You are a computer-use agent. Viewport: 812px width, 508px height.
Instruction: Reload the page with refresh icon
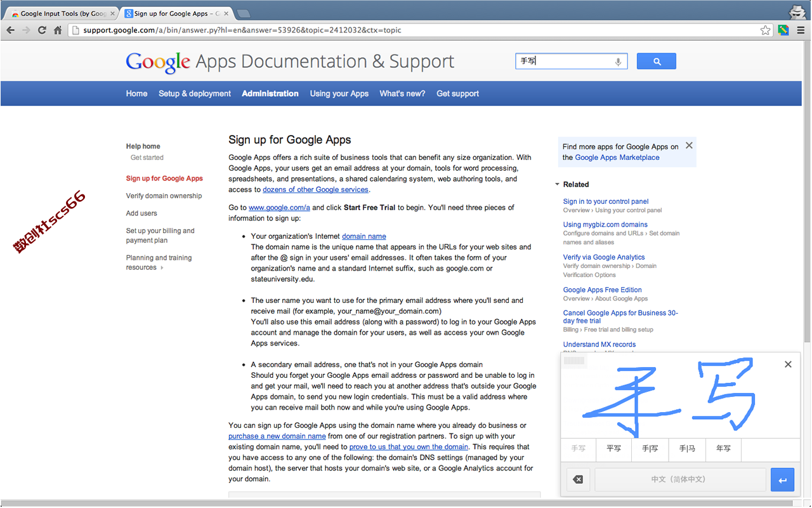pyautogui.click(x=42, y=30)
